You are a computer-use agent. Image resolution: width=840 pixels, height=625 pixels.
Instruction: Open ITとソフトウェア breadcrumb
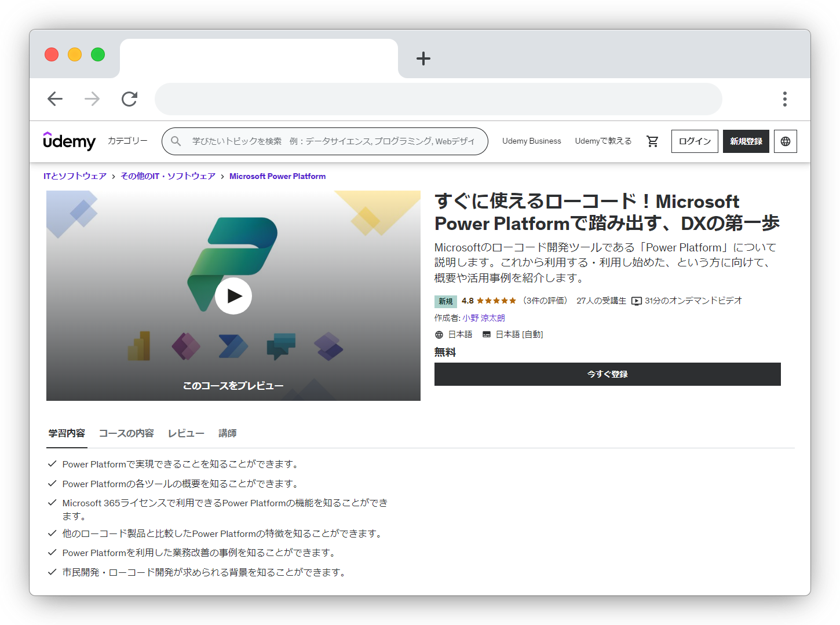point(75,176)
